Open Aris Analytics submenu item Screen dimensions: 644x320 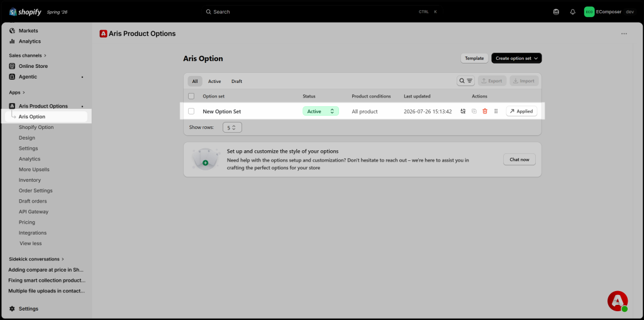tap(30, 159)
